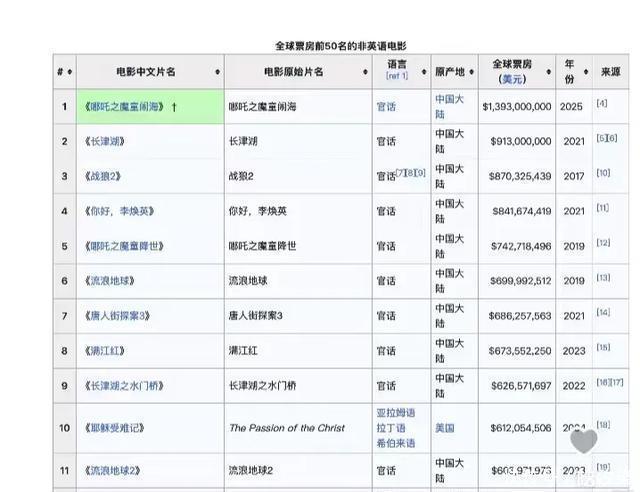
Task: Follow the [ref 1] note in 语言 header
Action: coord(397,76)
